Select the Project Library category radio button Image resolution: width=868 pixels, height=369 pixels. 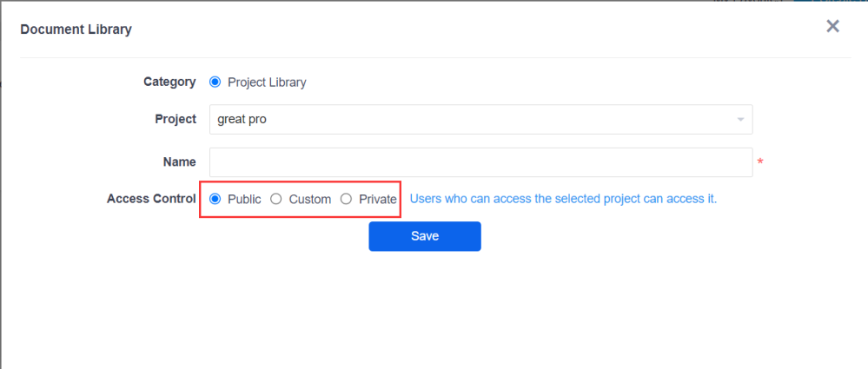point(215,82)
